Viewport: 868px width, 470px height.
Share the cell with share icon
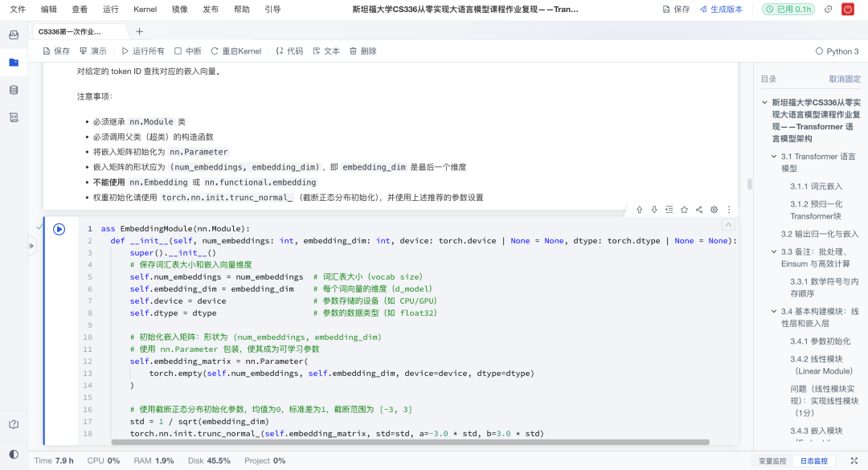[699, 210]
